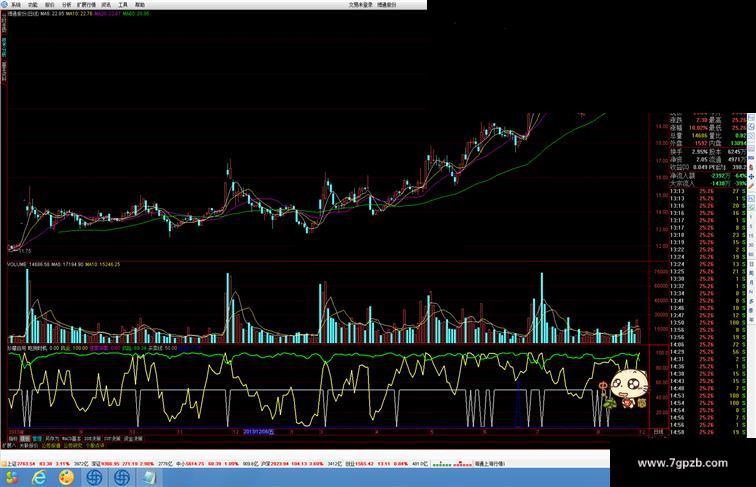This screenshot has width=756, height=487.
Task: Click the VOLUME indicator label
Action: pos(17,265)
